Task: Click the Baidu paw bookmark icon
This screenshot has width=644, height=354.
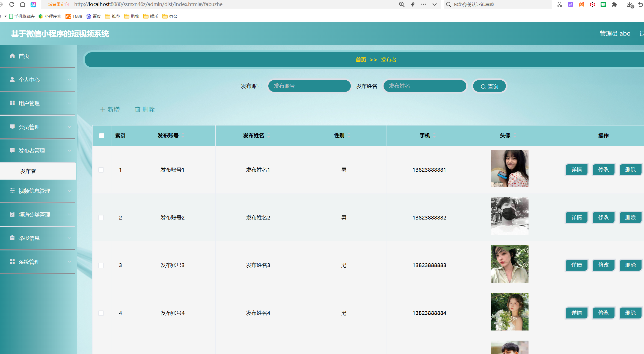Action: (88, 16)
